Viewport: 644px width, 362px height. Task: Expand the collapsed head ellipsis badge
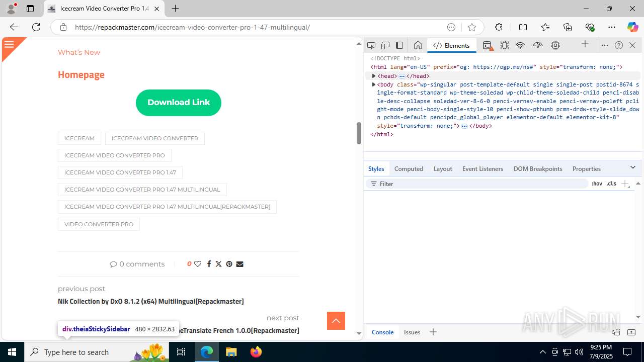coord(402,76)
